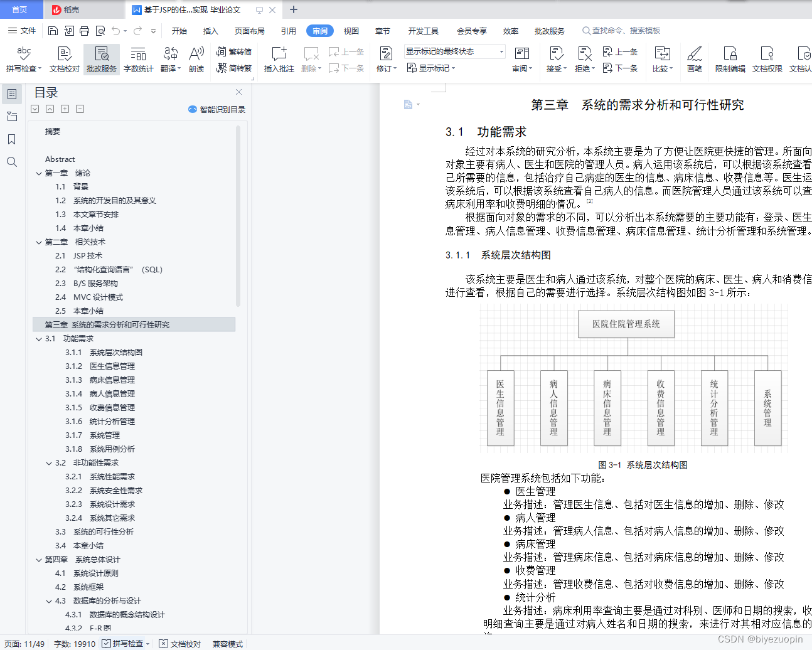Click the checkbox icon in 目录 toolbar
The width and height of the screenshot is (812, 650).
point(35,109)
